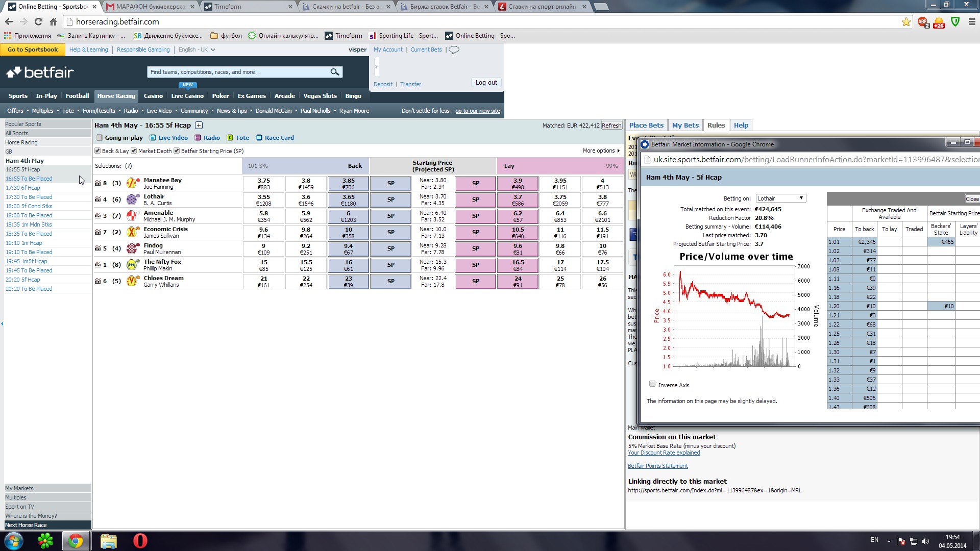
Task: Open volume speaker icon in system tray
Action: pyautogui.click(x=925, y=541)
